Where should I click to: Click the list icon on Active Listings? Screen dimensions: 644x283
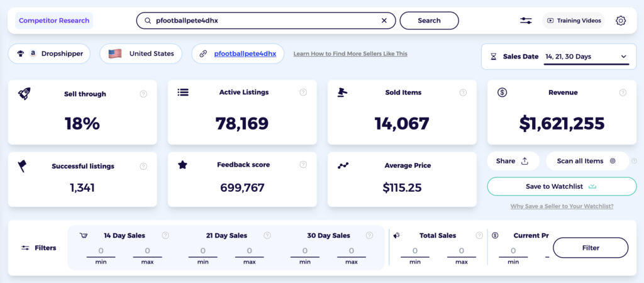(x=183, y=92)
